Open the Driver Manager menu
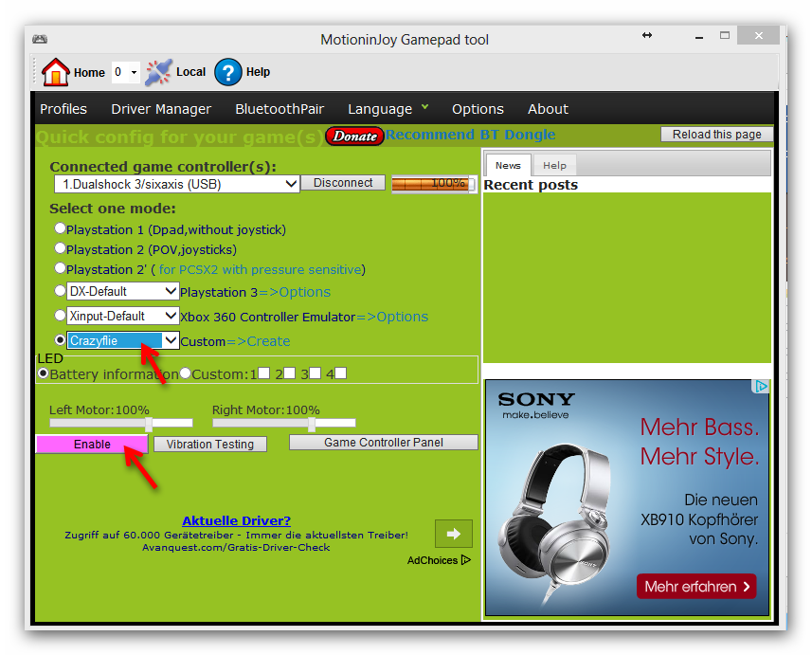Screen dimensions: 812x655 coord(161,109)
